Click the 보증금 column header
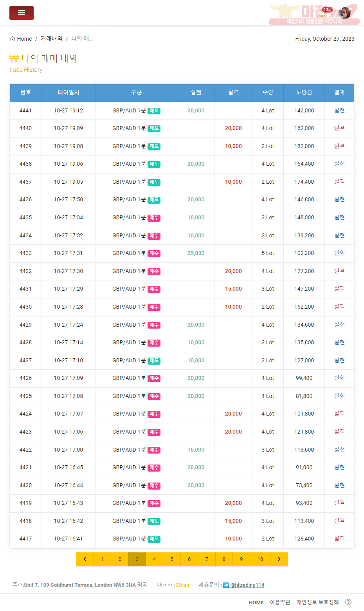The width and height of the screenshot is (364, 611). click(x=304, y=92)
